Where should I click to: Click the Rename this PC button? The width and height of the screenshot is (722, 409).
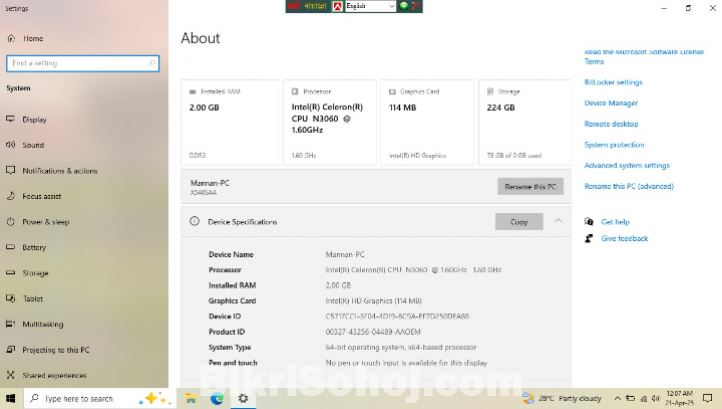[x=530, y=187]
